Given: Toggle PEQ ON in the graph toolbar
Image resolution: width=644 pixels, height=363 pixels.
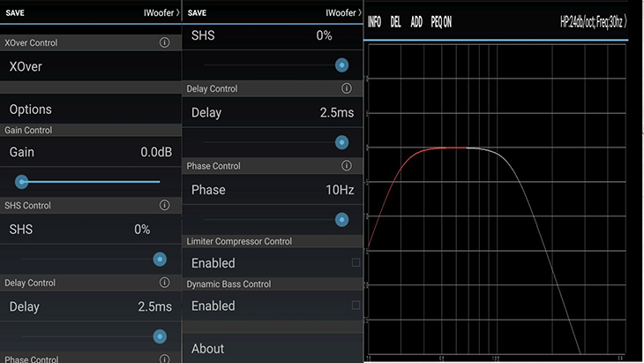Looking at the screenshot, I should pyautogui.click(x=441, y=22).
